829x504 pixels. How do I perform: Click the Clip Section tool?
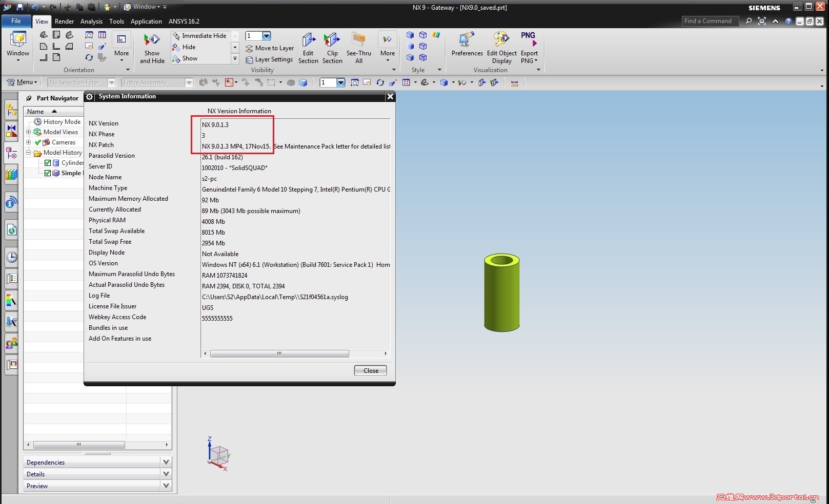332,48
